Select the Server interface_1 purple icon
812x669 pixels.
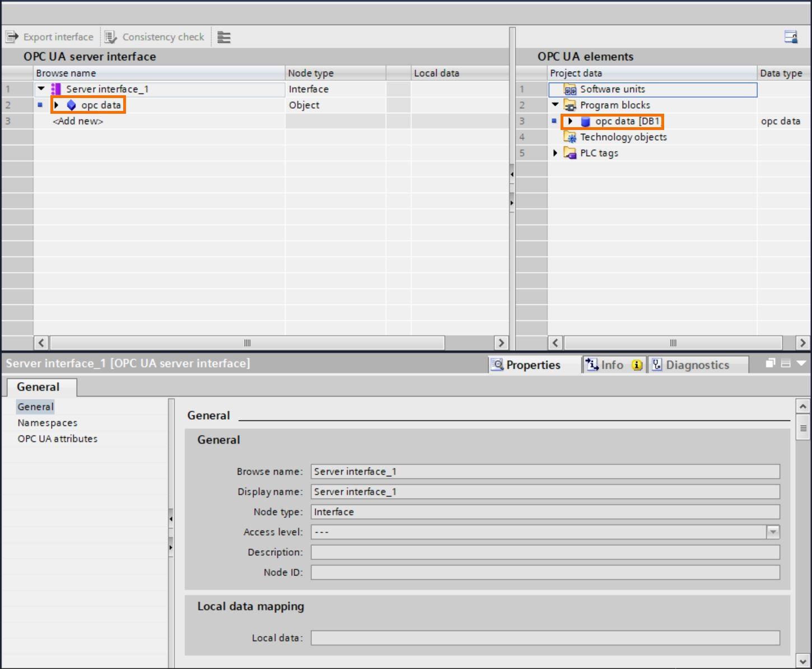tap(56, 89)
